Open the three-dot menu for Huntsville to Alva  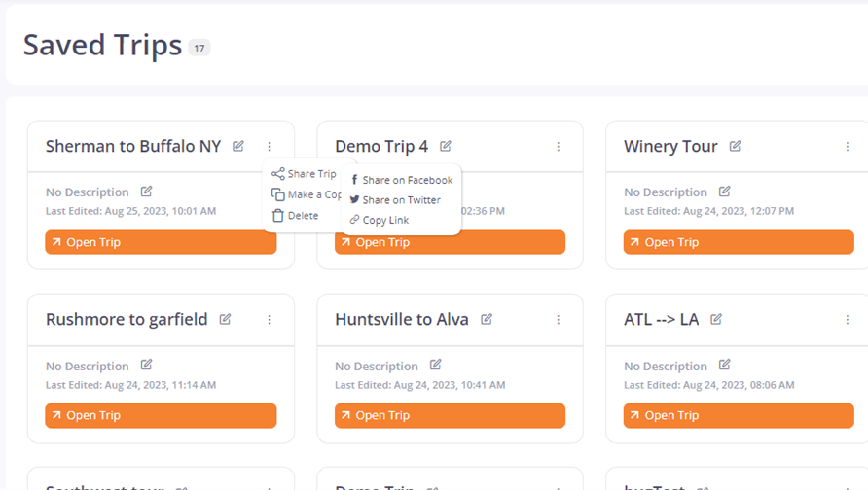558,320
